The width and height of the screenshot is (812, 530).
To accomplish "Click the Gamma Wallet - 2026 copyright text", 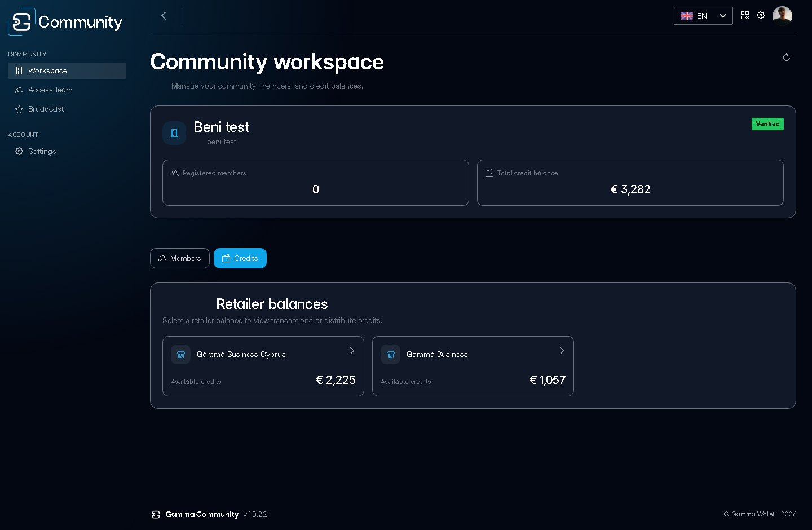I will point(760,514).
